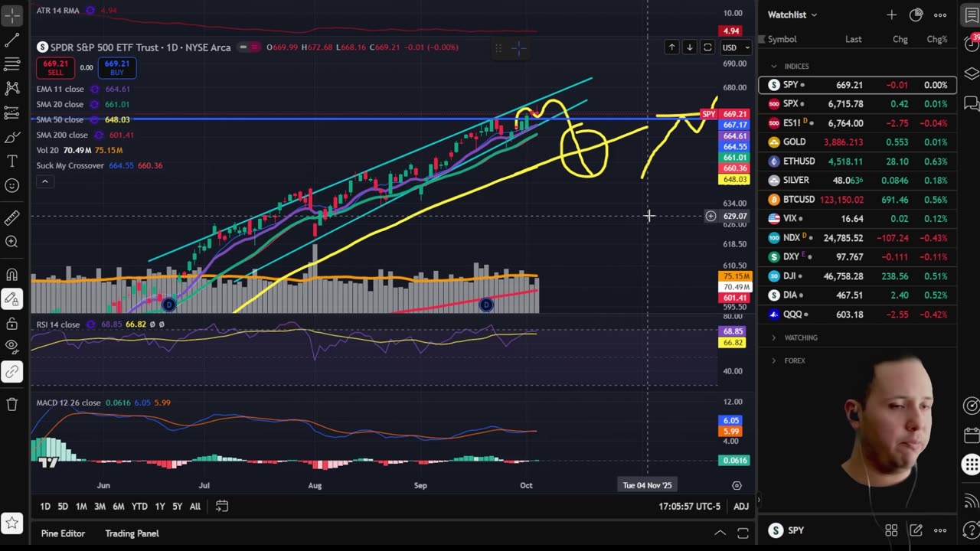Toggle lock all drawings
980x551 pixels.
pos(12,324)
